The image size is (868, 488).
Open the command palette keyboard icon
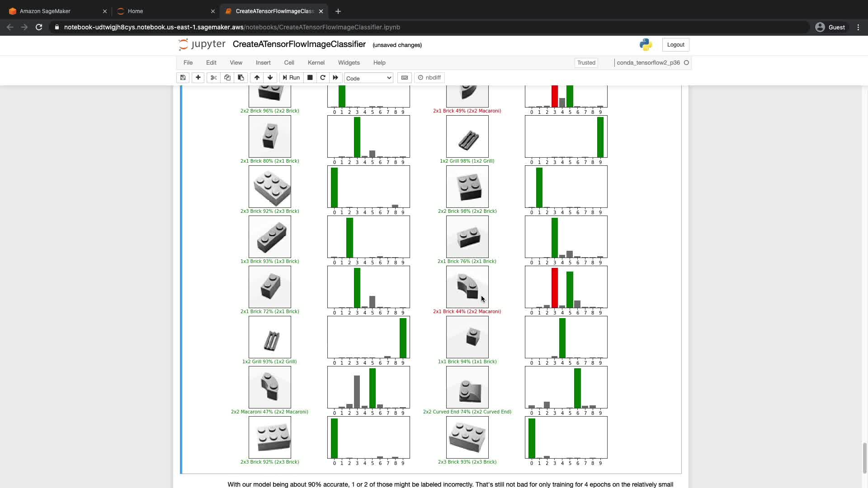405,78
